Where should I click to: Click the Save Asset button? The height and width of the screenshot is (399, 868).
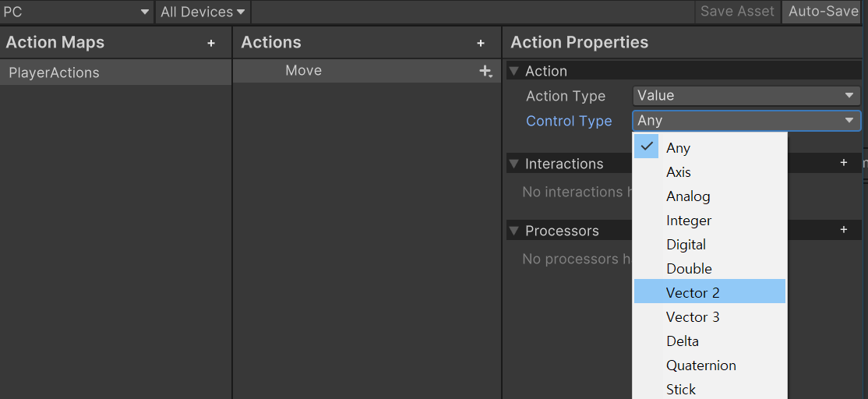[x=737, y=12]
